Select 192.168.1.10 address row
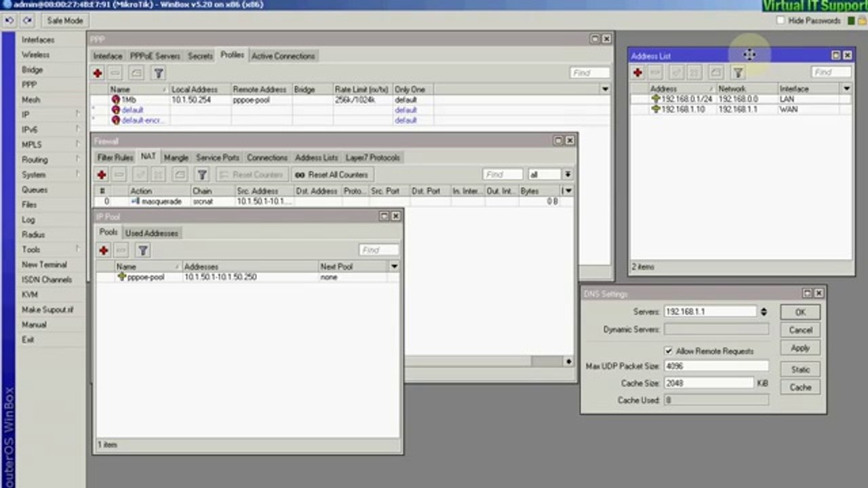 tap(741, 109)
